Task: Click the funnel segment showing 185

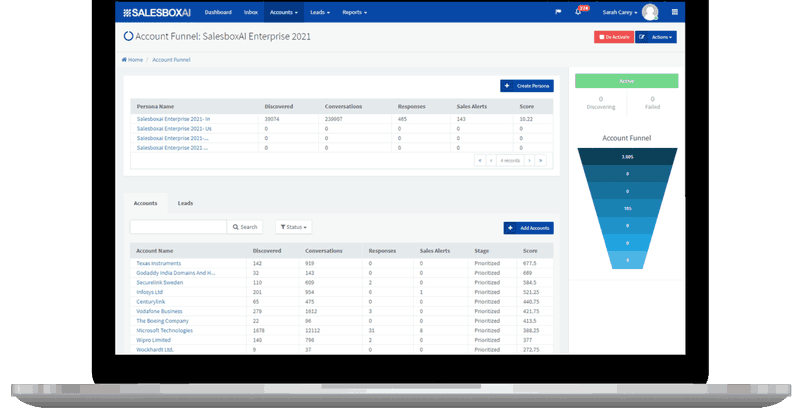Action: point(628,208)
